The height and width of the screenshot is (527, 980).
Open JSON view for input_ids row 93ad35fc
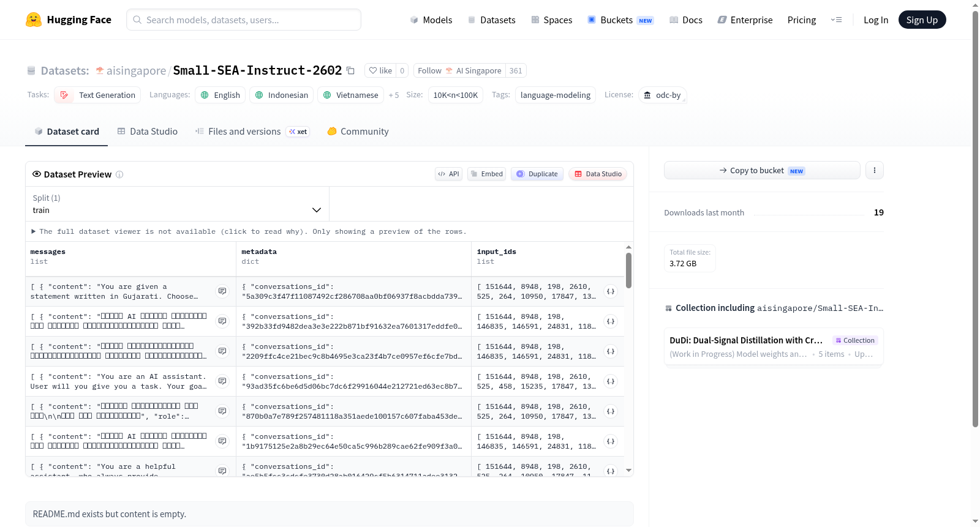(x=611, y=381)
